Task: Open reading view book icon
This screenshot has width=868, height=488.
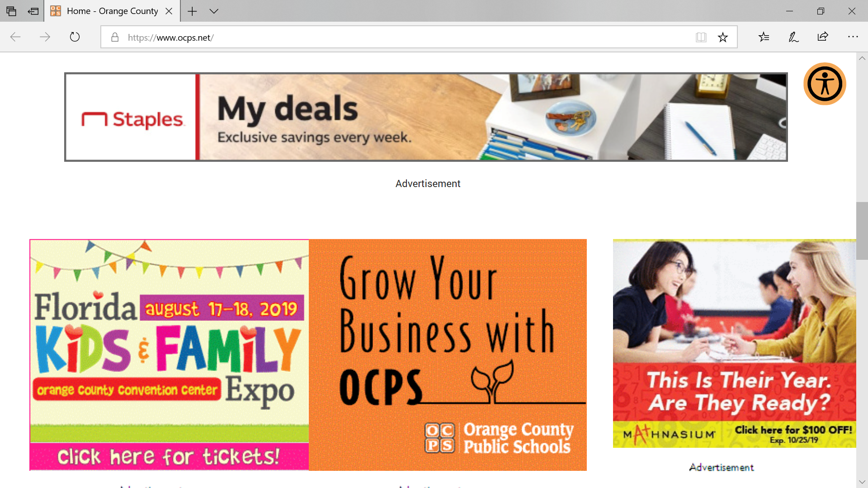Action: click(x=701, y=38)
